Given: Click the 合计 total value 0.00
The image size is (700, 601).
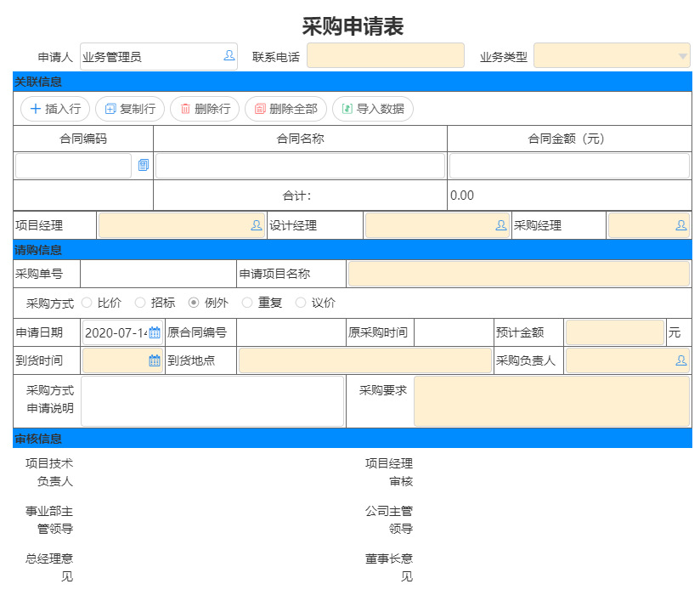Looking at the screenshot, I should (462, 196).
